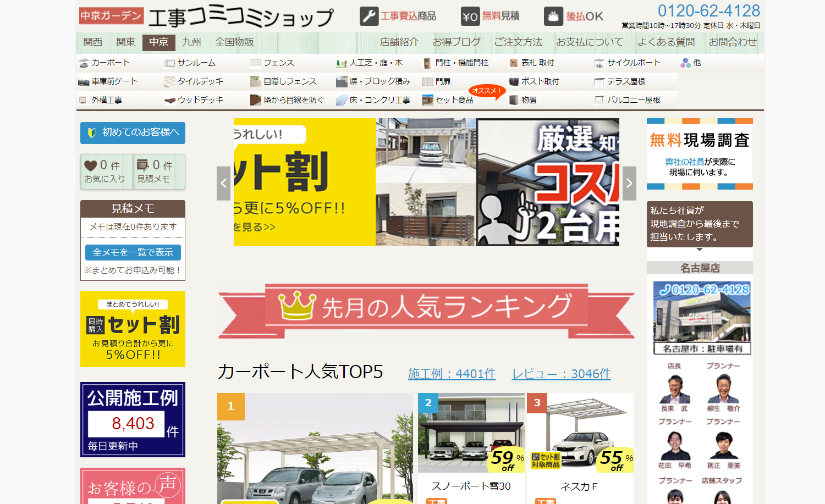
Task: Click the フェンス category icon
Action: point(256,63)
